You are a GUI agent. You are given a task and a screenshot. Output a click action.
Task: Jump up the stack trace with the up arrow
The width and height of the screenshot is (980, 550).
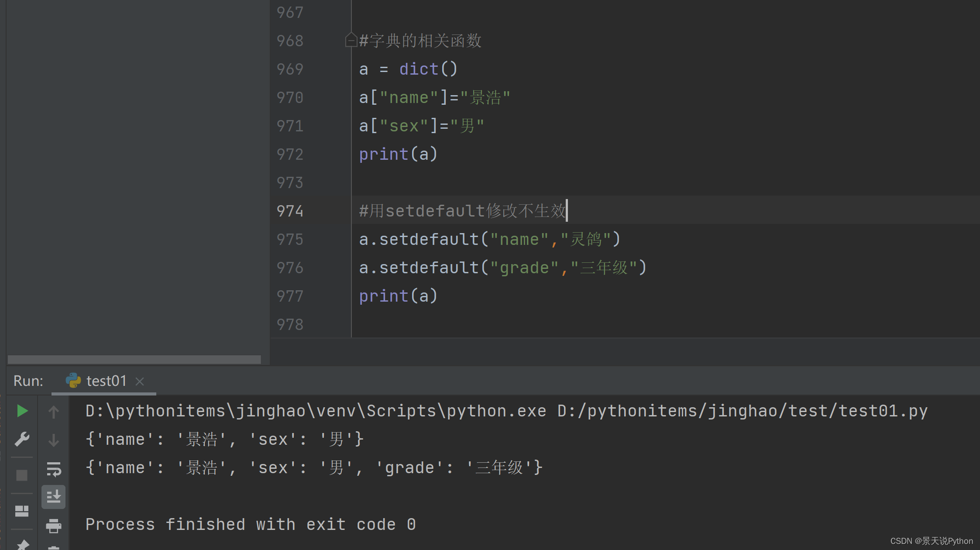(53, 412)
